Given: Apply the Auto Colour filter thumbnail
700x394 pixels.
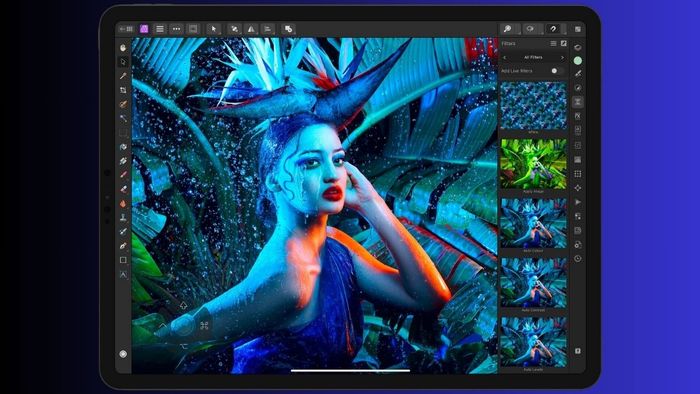Looking at the screenshot, I should point(533,223).
